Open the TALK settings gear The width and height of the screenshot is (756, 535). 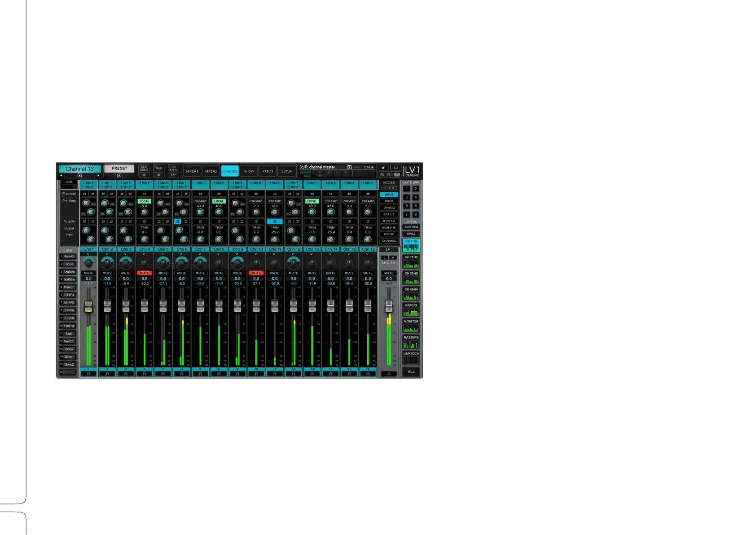click(158, 175)
